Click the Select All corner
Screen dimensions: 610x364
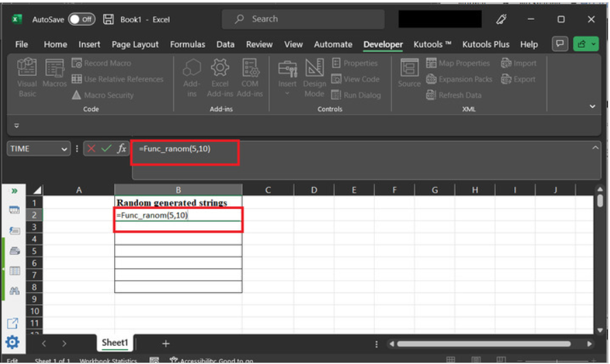[x=36, y=190]
